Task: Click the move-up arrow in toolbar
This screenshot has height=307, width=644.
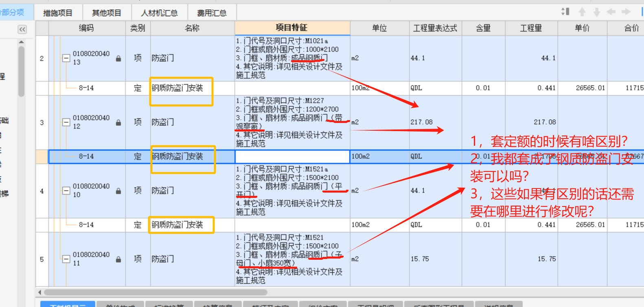Action: point(582,12)
